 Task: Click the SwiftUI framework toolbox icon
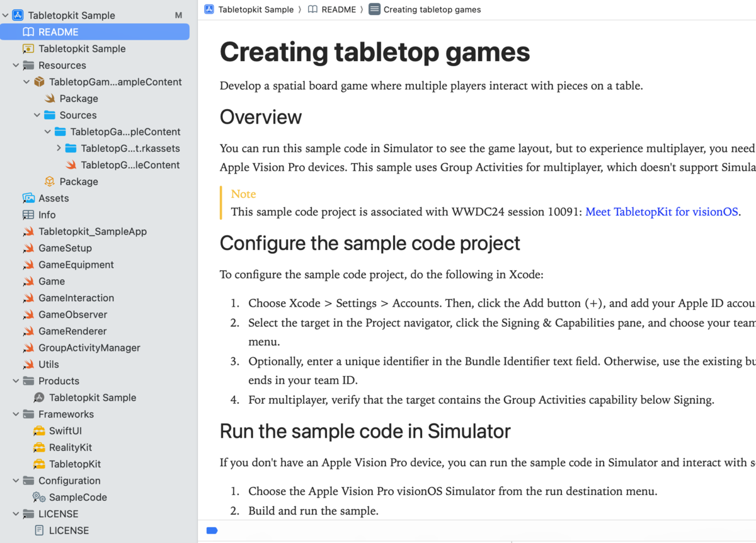38,431
